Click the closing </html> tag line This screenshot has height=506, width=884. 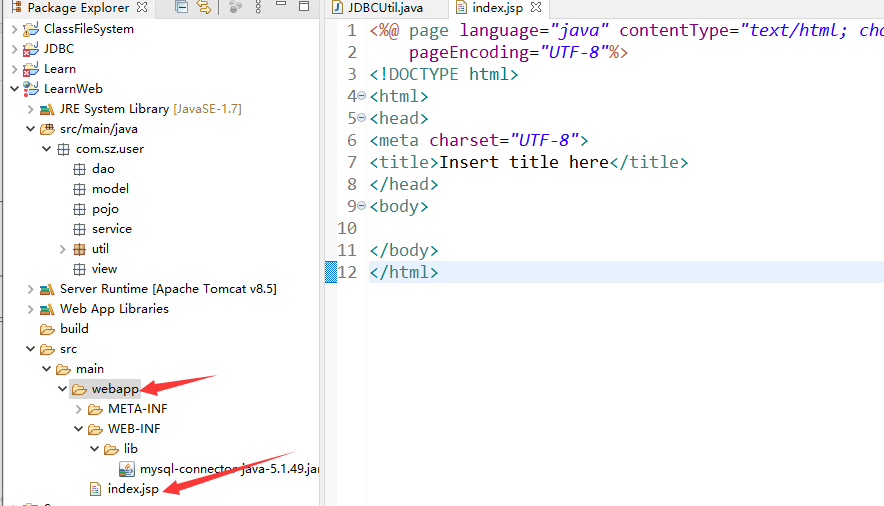click(x=404, y=272)
